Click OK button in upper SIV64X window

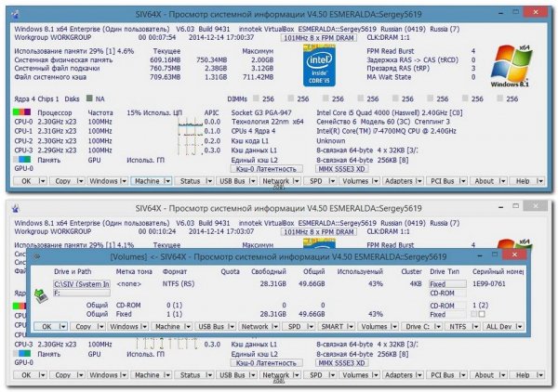click(26, 181)
